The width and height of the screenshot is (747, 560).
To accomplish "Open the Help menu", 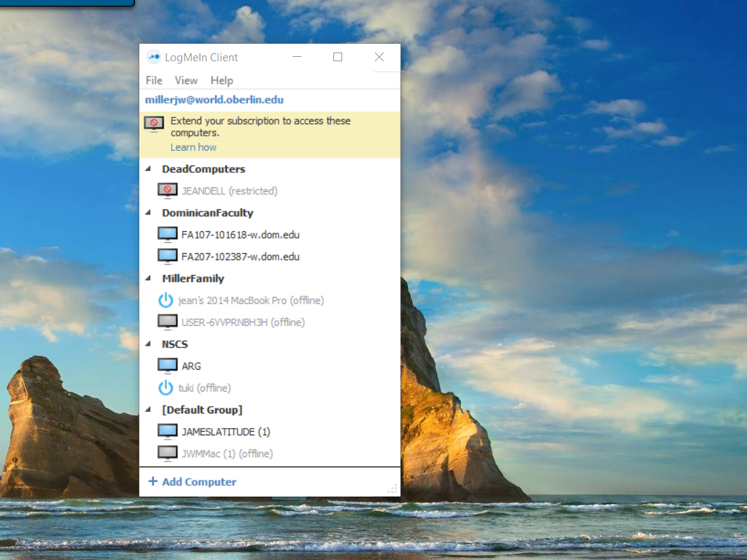I will [222, 80].
